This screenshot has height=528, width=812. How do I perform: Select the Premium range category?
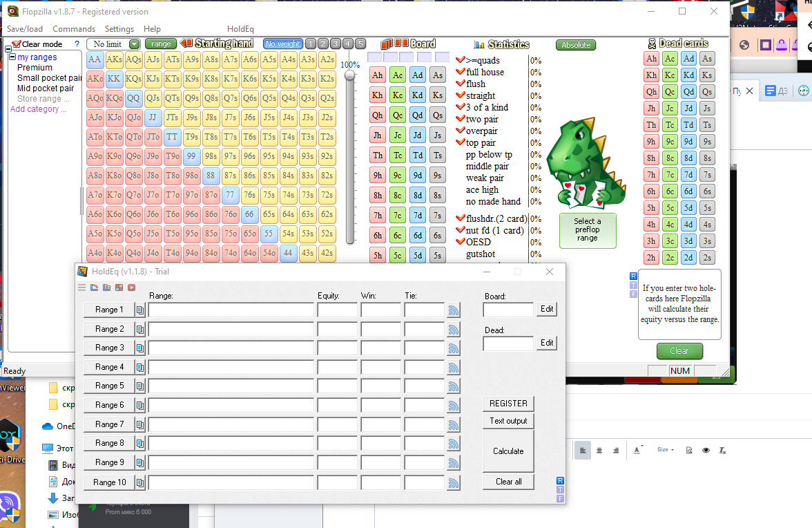click(x=35, y=67)
